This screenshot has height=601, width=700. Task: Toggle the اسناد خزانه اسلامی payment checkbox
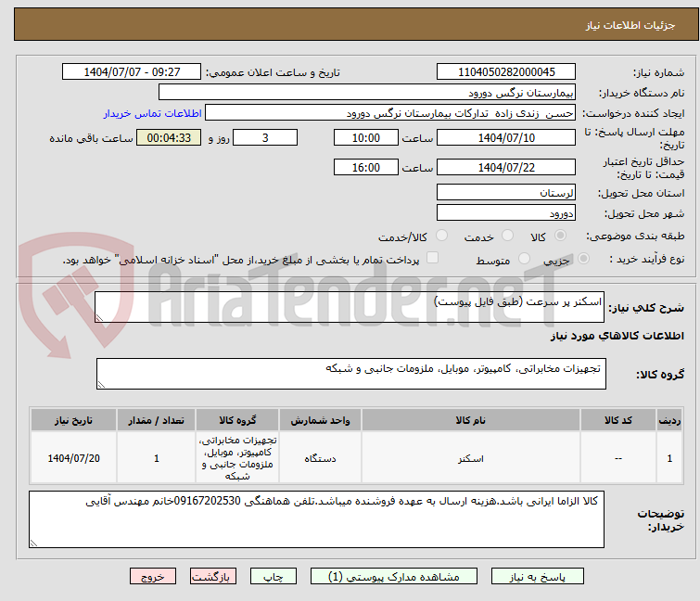pos(432,258)
